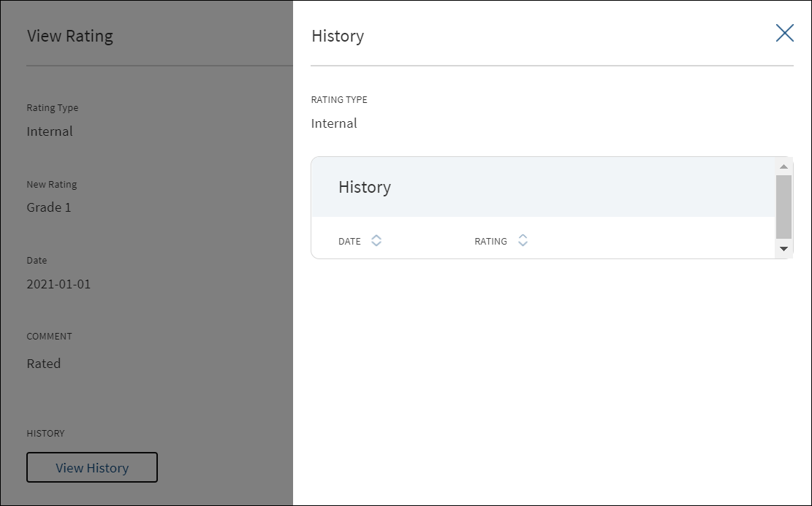
Task: Click the View Rating title
Action: click(x=70, y=36)
